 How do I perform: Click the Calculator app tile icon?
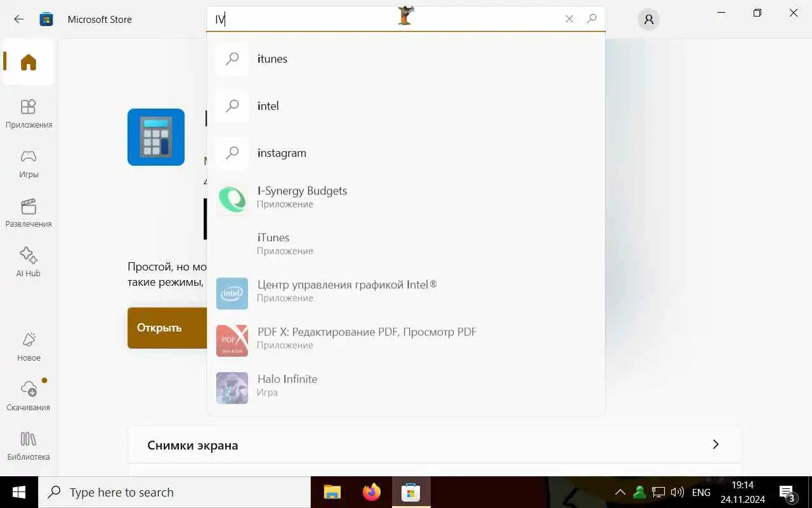(x=156, y=137)
